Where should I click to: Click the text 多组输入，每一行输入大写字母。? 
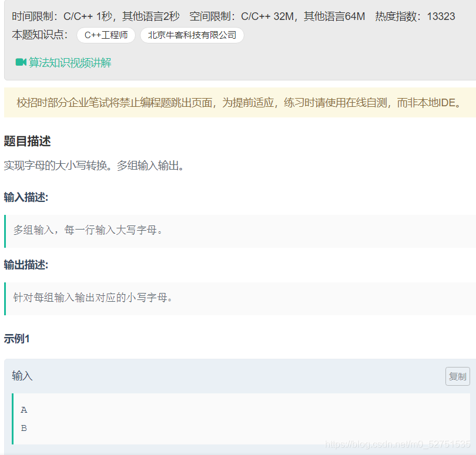(88, 230)
